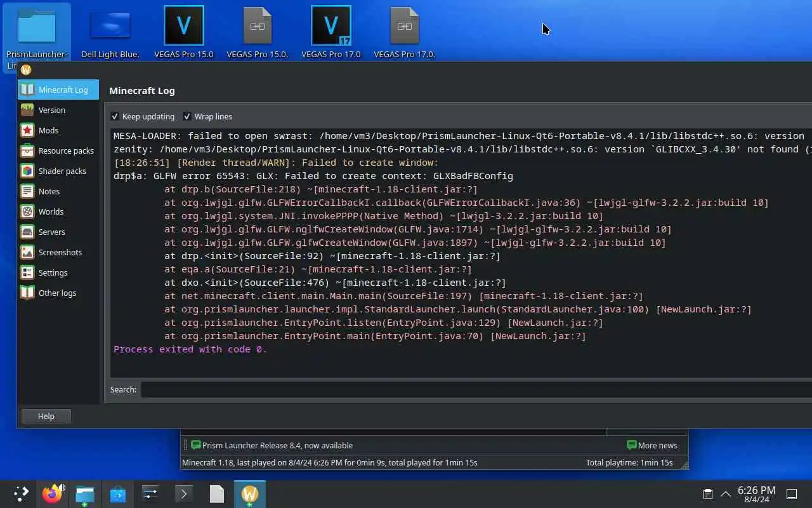Click the 'Total playtime: 1min 15s' status text
This screenshot has width=812, height=508.
[x=629, y=462]
